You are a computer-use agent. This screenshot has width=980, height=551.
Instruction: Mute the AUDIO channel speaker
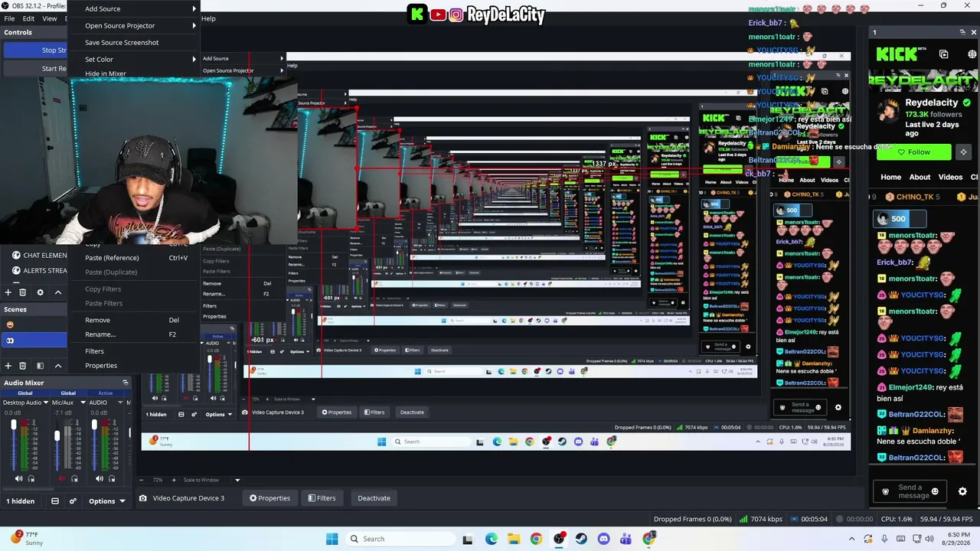99,479
